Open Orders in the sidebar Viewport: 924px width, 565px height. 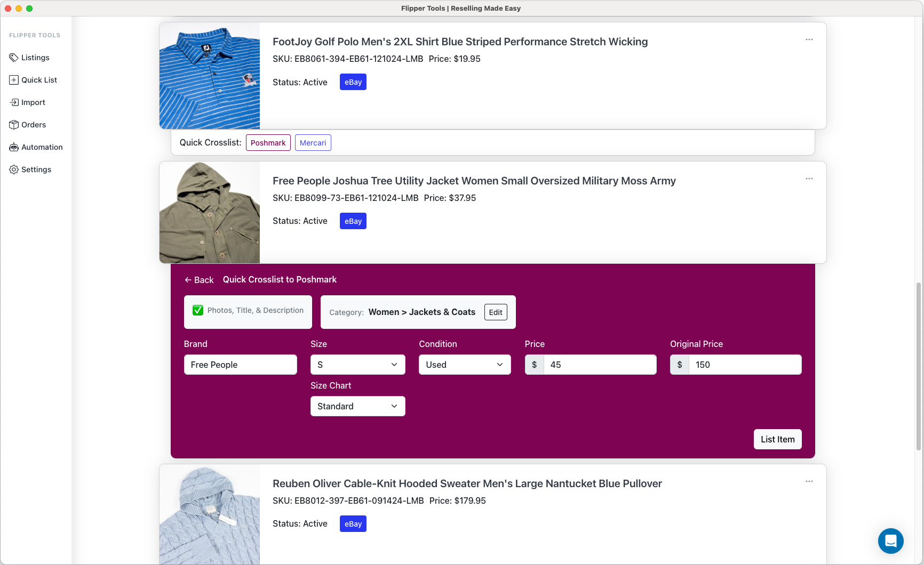click(x=28, y=125)
